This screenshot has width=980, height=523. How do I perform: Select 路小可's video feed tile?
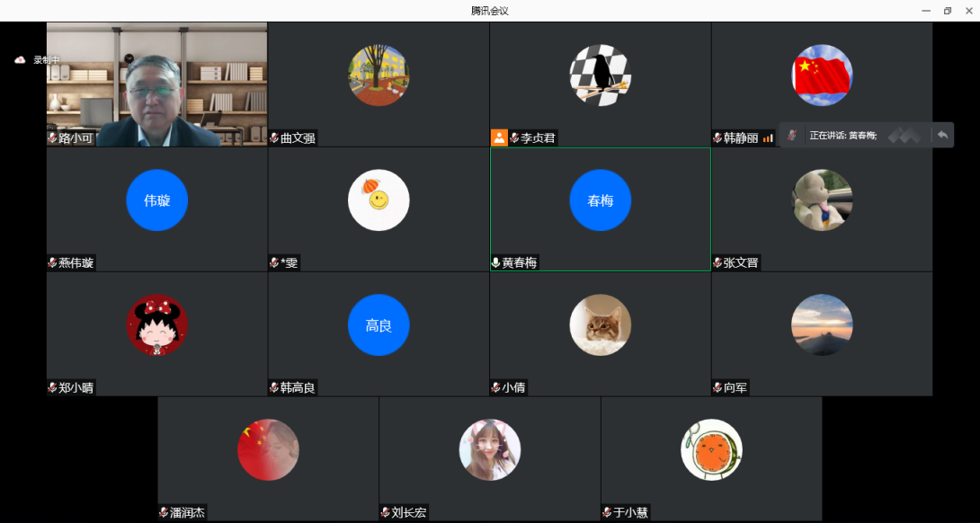tap(157, 84)
